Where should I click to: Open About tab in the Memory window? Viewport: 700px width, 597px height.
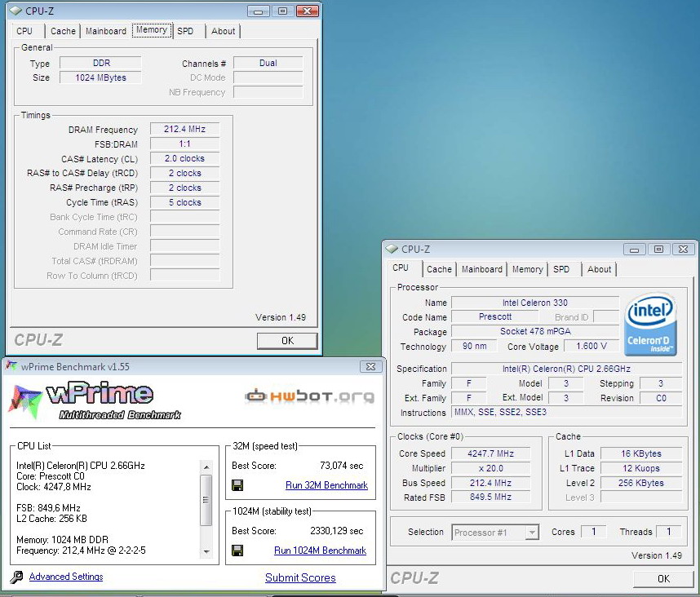(x=224, y=31)
